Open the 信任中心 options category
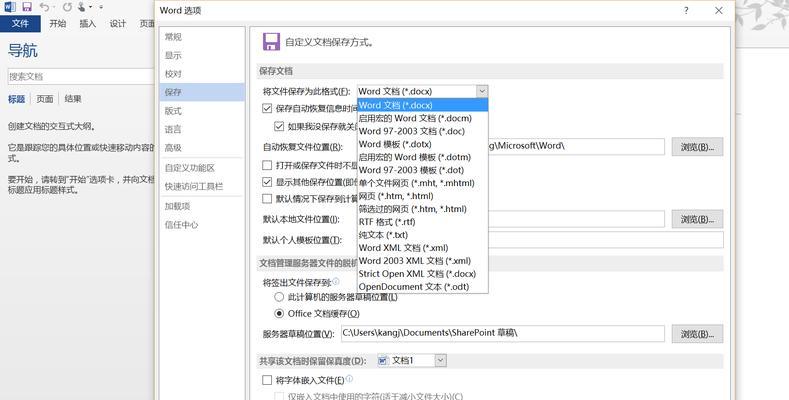The image size is (789, 400). 202,225
